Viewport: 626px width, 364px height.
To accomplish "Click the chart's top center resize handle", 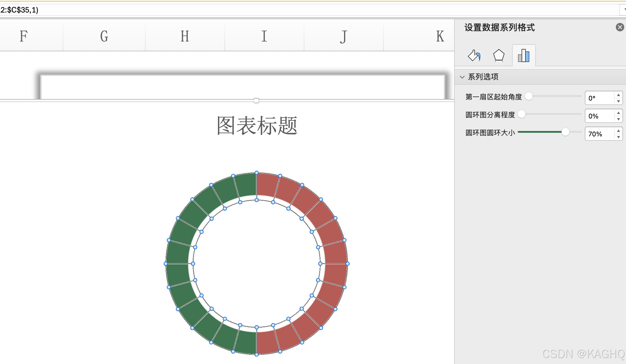I will tap(256, 101).
